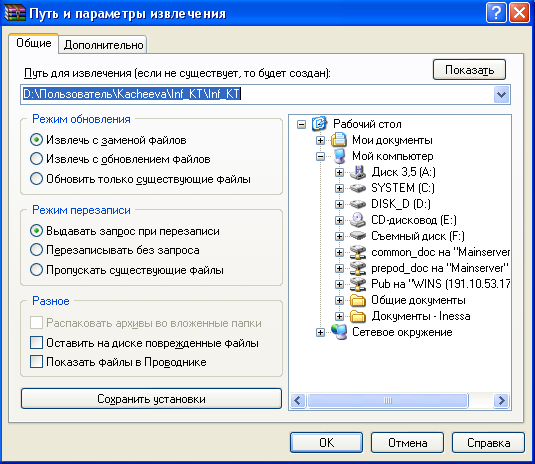Viewport: 535px width, 464px height.
Task: Select the Рабочий стол desktop icon
Action: pos(319,124)
